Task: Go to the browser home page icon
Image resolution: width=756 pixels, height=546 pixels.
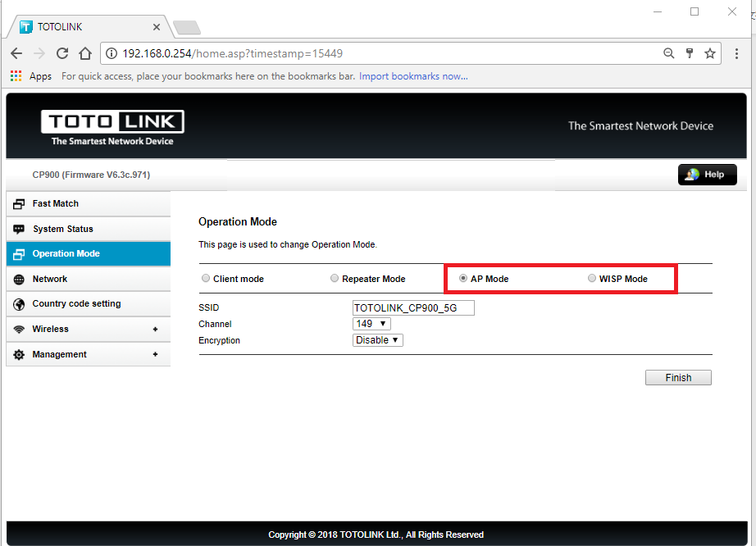Action: pos(85,53)
